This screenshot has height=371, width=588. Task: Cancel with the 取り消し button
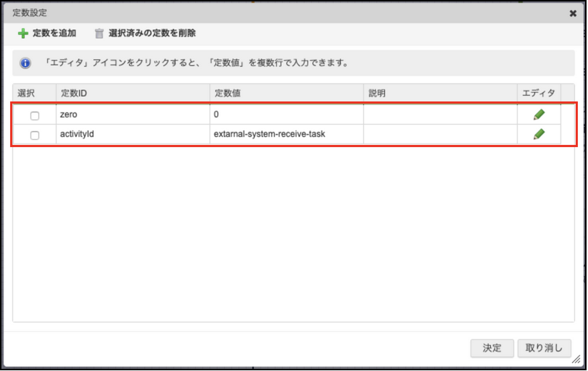coord(544,348)
